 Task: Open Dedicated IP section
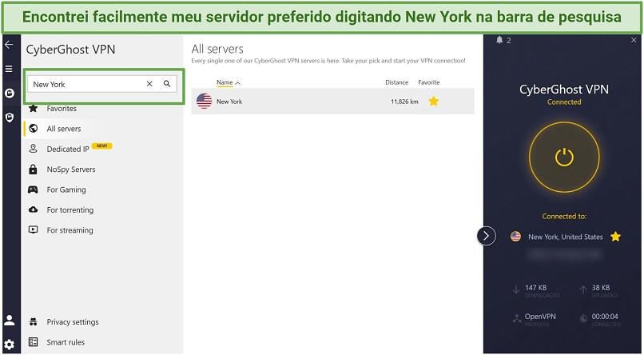pos(68,149)
